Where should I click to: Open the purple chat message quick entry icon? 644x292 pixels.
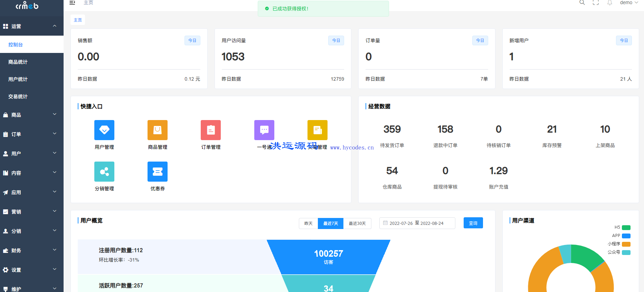(x=264, y=130)
